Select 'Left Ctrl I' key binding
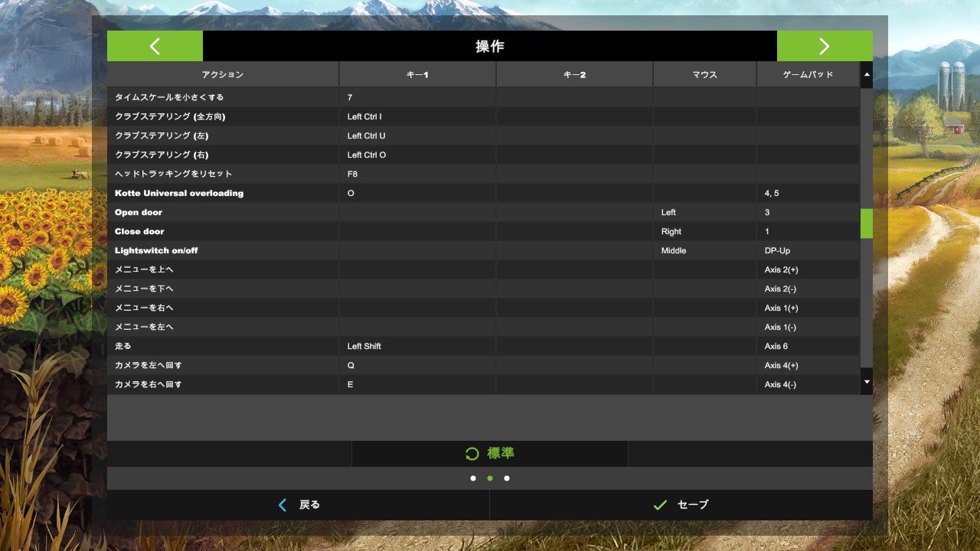 tap(417, 116)
